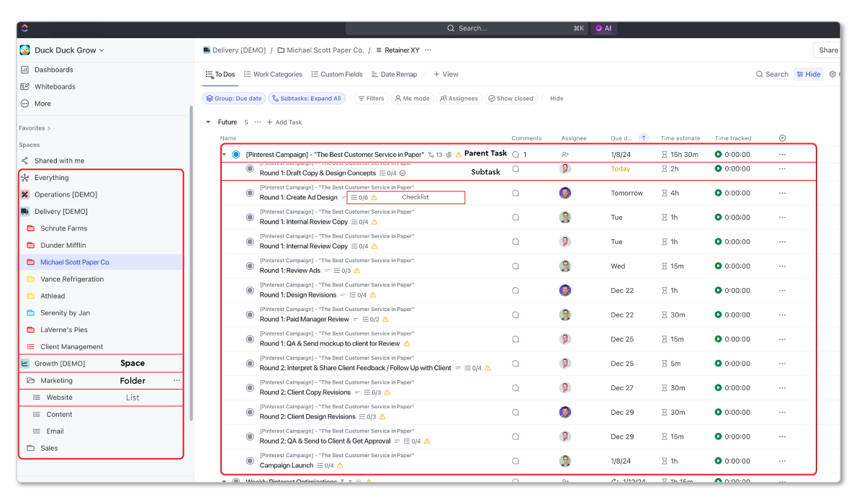The image size is (864, 504).
Task: Open Dashboards from the sidebar
Action: pyautogui.click(x=54, y=69)
